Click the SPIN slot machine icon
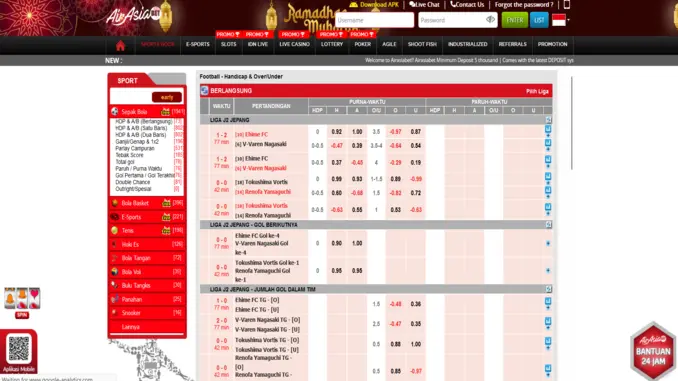678x381 pixels. point(22,302)
